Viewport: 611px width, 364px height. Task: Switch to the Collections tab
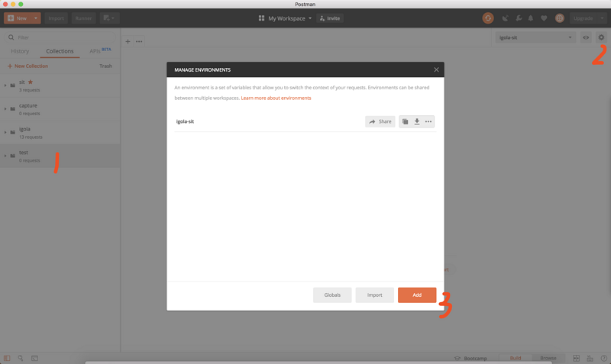(x=60, y=51)
